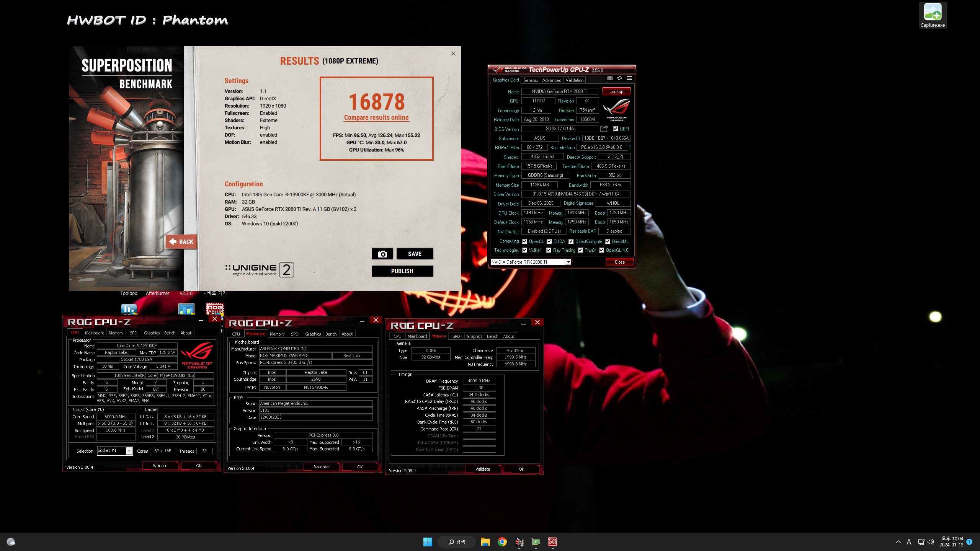Take a GPU-Z screenshot with the camera icon

coord(609,78)
